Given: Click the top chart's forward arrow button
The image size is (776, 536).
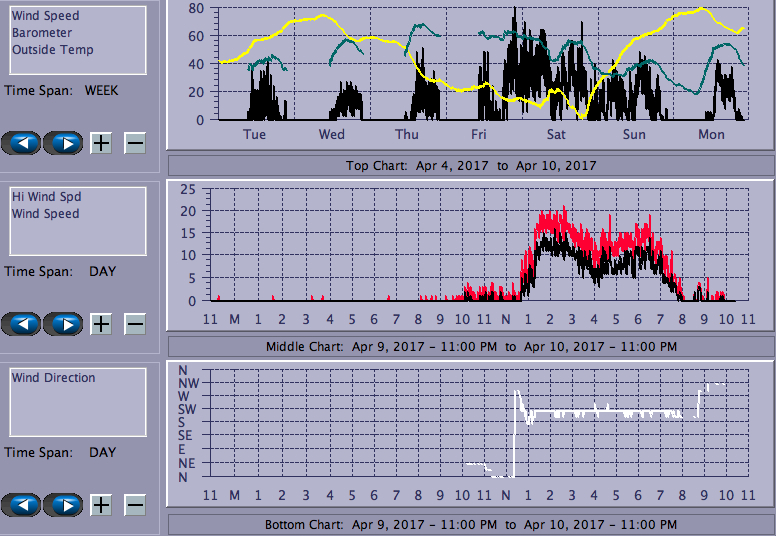Looking at the screenshot, I should (x=63, y=142).
